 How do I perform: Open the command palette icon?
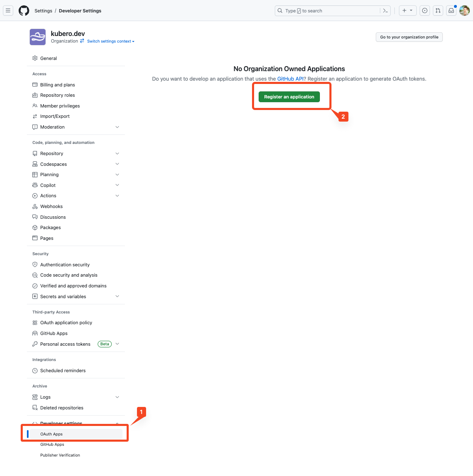coord(385,11)
